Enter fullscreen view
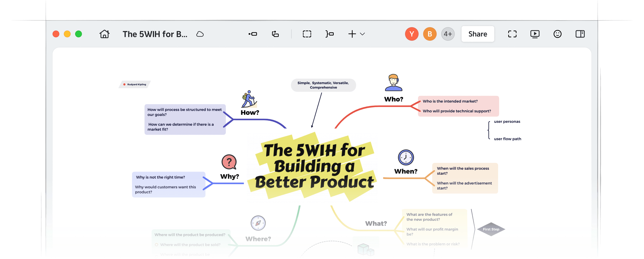 (x=512, y=34)
